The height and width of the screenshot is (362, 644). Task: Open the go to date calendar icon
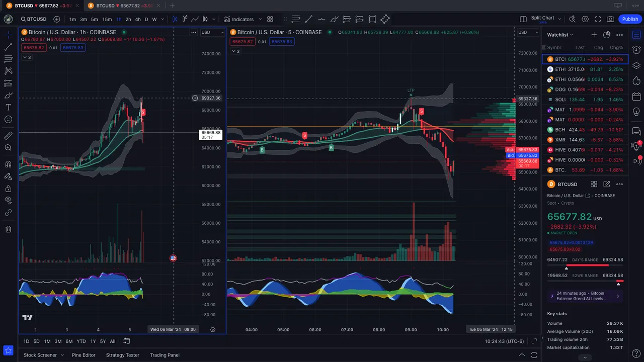pos(127,341)
